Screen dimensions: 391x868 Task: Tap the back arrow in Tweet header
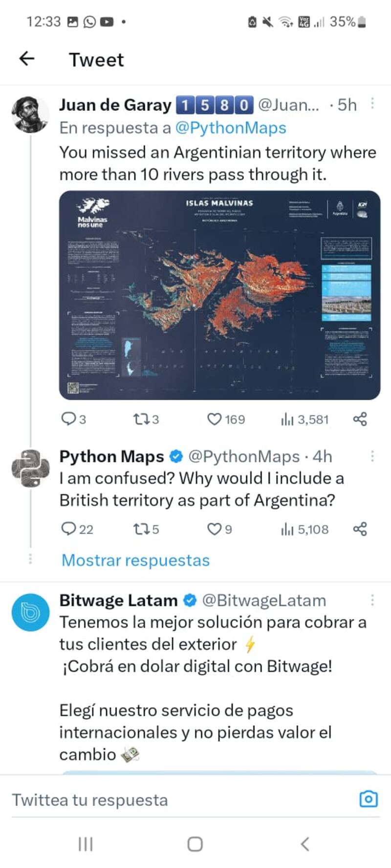(27, 59)
